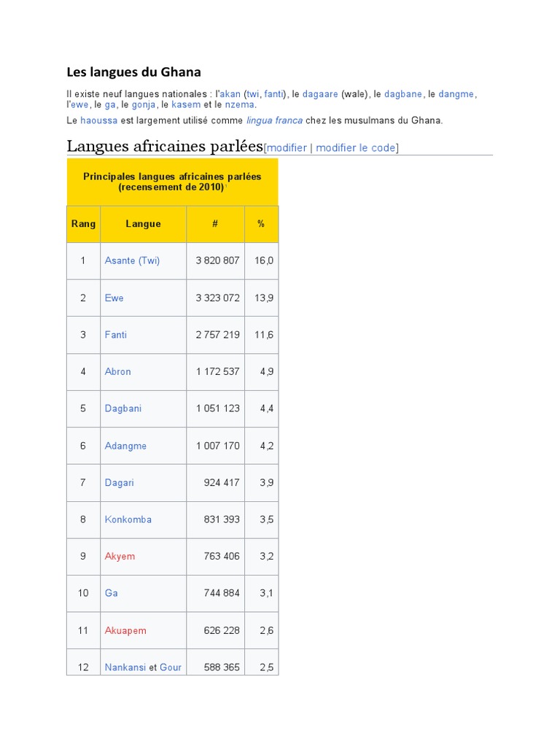Open the Fanti table link
The height and width of the screenshot is (747, 560).
click(x=116, y=335)
